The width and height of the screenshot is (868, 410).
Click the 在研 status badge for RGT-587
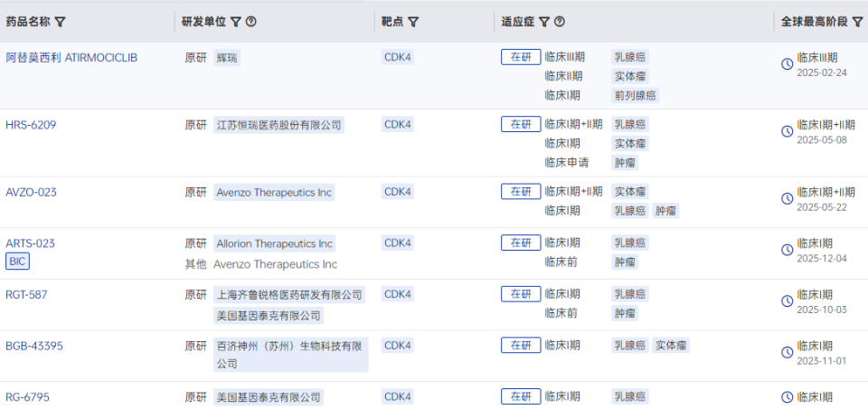point(521,294)
